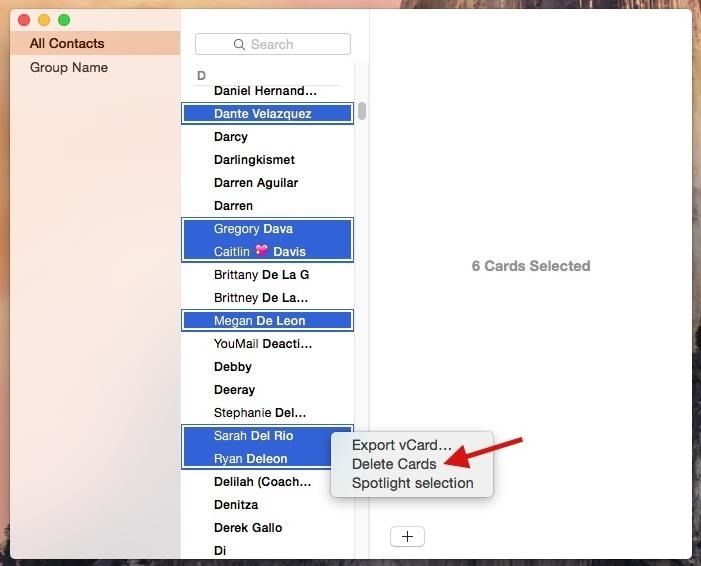Choose Delete Cards from context menu
Image resolution: width=701 pixels, height=566 pixels.
[394, 464]
